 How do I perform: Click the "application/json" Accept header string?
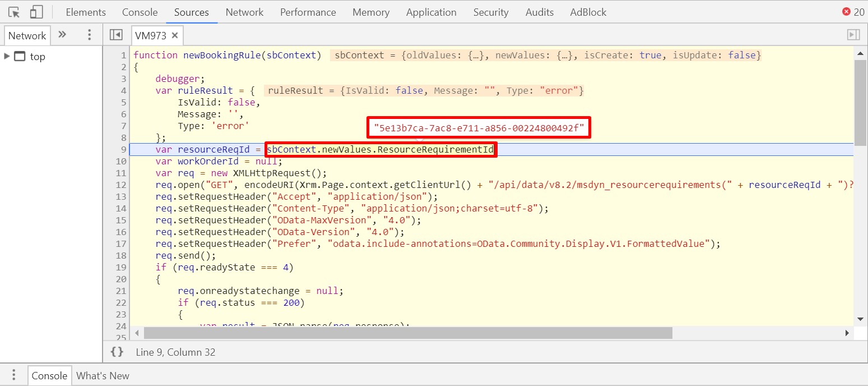[374, 196]
